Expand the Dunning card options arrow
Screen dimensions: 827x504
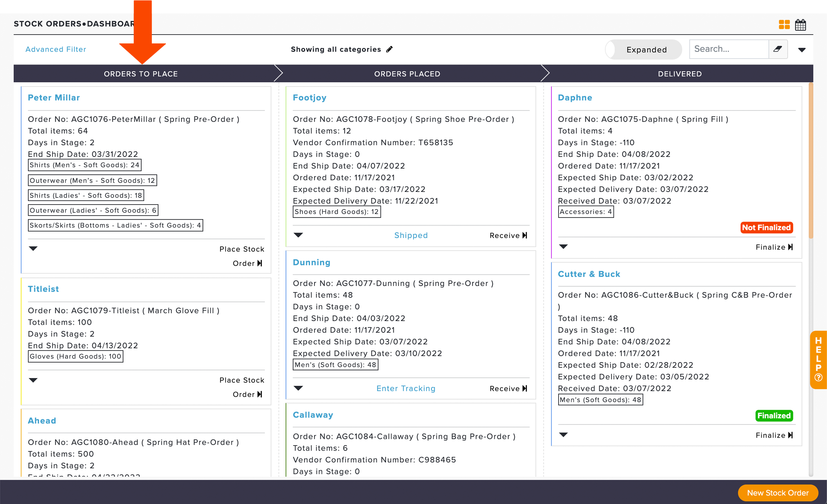coord(298,388)
